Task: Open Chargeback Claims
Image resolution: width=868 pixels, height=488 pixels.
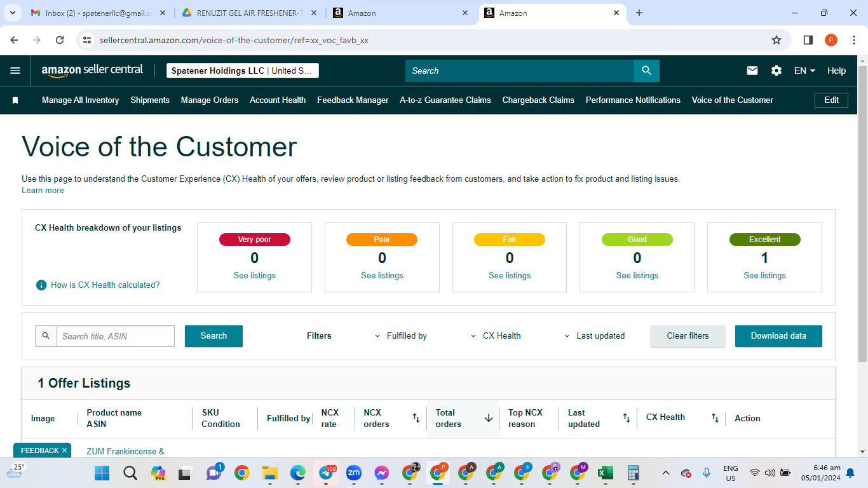Action: tap(538, 100)
